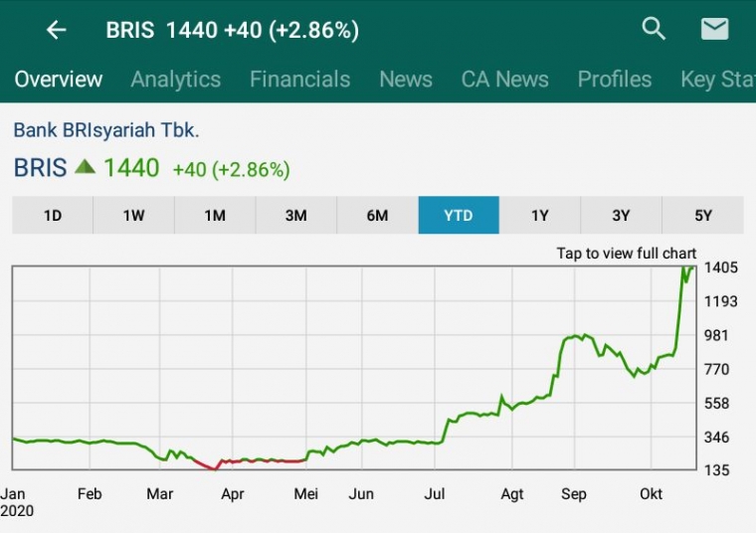Switch to the Overview tab
Viewport: 756px width, 533px height.
pos(59,79)
